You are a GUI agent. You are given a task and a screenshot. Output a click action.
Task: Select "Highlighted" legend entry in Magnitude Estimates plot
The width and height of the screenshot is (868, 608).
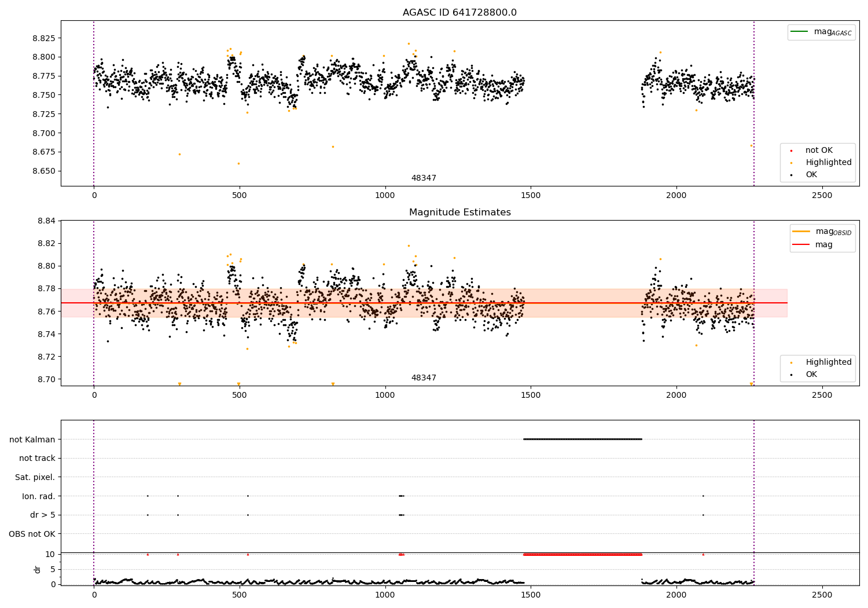829,362
